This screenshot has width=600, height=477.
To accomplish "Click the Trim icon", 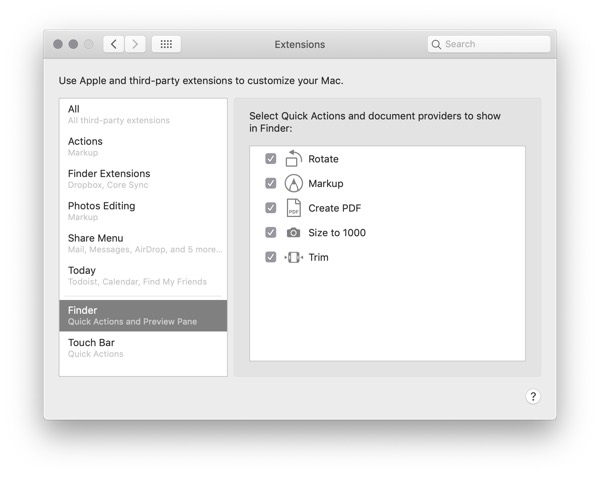I will pyautogui.click(x=293, y=257).
